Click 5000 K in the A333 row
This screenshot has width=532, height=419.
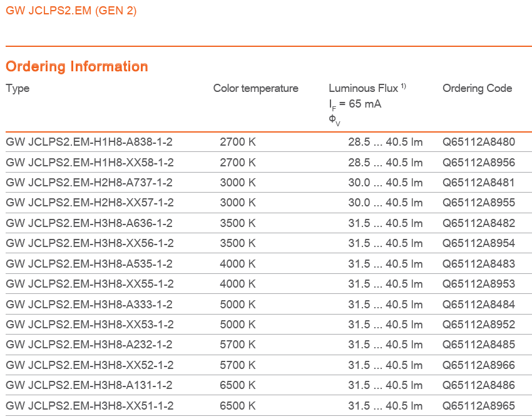(238, 305)
